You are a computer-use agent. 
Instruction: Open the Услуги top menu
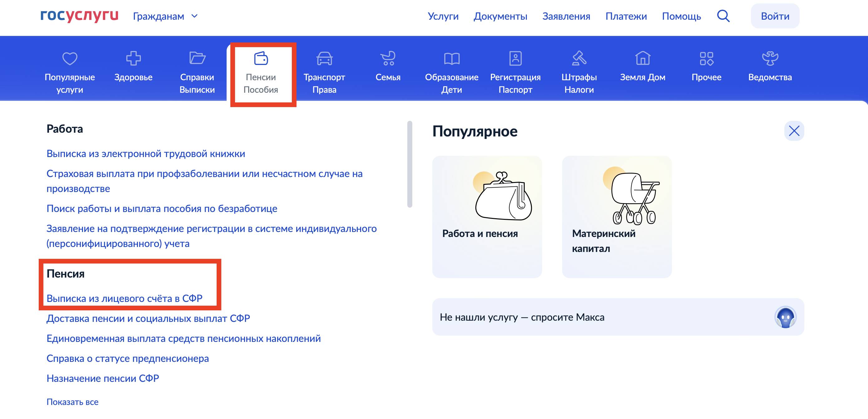click(x=443, y=16)
